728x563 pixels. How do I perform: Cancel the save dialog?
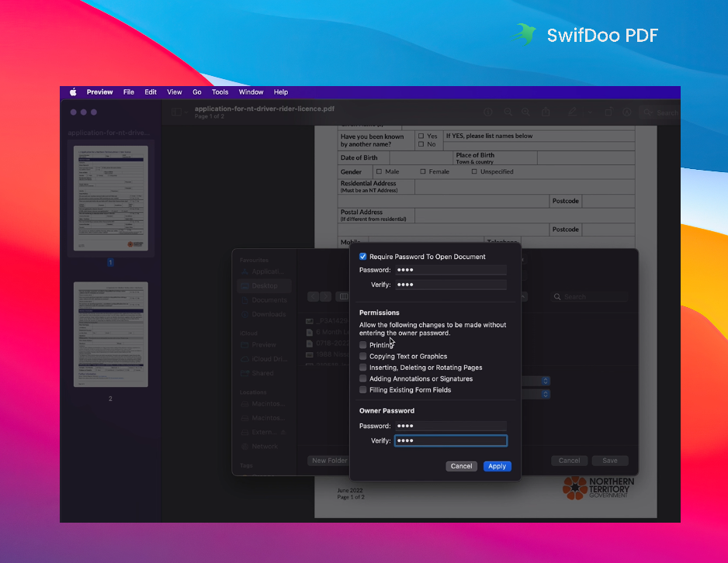pyautogui.click(x=569, y=461)
